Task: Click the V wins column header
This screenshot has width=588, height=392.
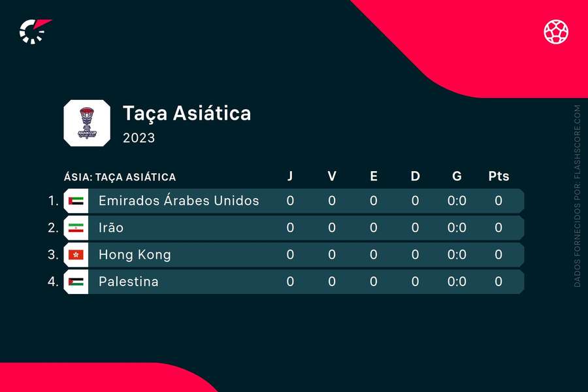Action: tap(332, 176)
